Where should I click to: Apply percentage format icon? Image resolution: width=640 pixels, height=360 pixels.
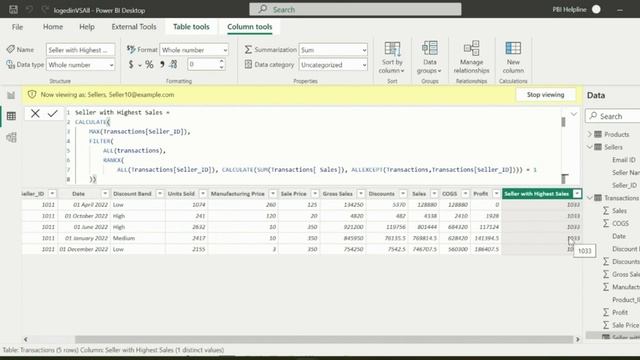coord(149,64)
